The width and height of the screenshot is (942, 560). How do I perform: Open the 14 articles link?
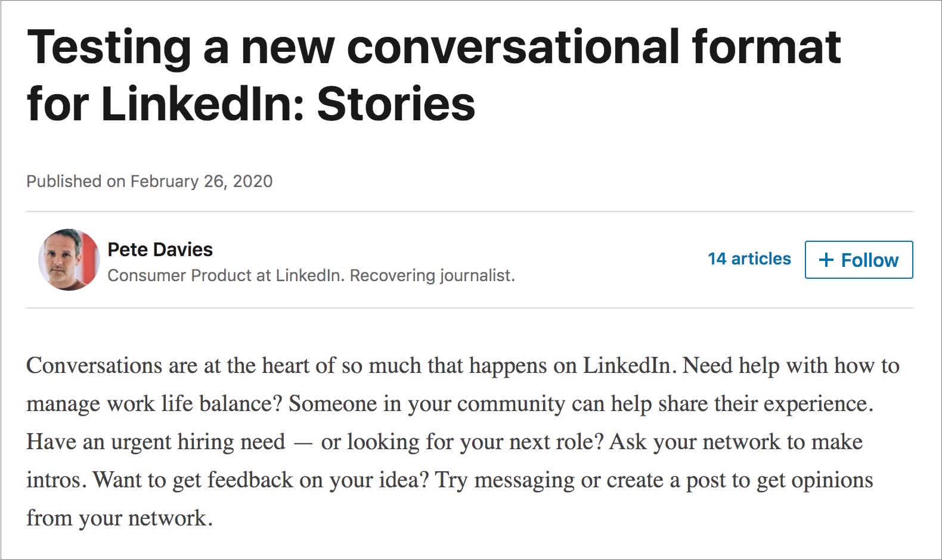[x=749, y=259]
